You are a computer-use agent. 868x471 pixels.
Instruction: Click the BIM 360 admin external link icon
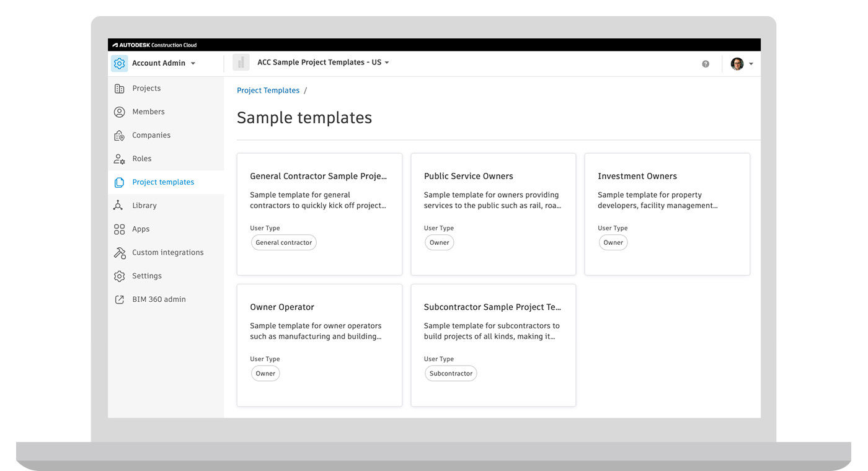120,299
